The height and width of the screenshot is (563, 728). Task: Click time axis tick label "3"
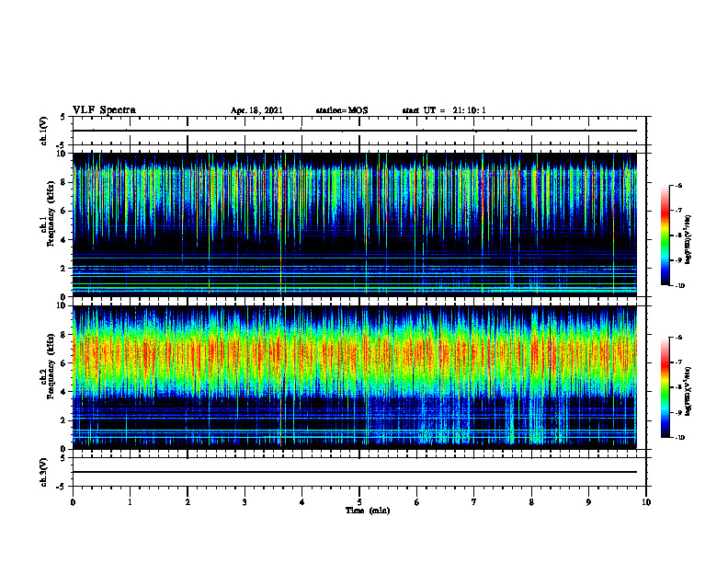point(245,502)
